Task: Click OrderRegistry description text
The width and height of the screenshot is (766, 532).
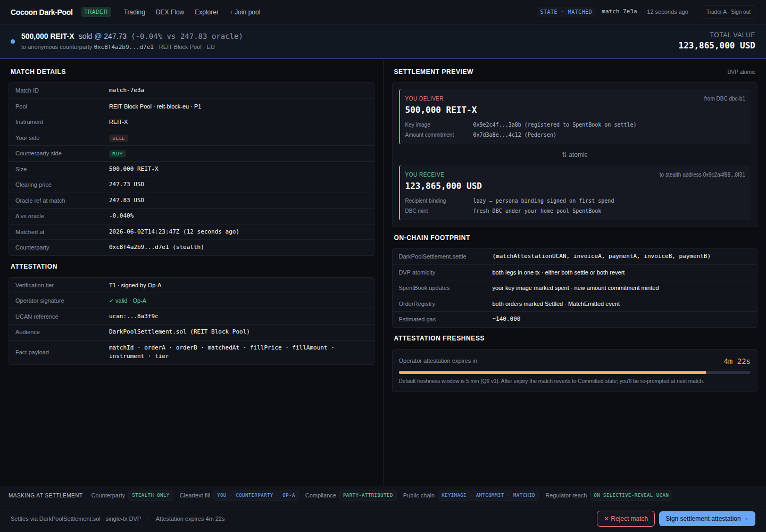Action: 556,304
